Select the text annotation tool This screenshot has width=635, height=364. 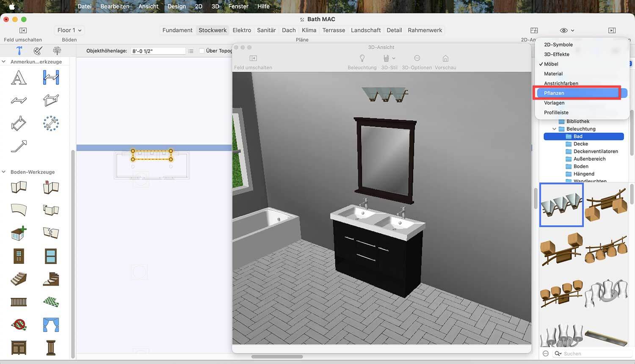pos(19,77)
